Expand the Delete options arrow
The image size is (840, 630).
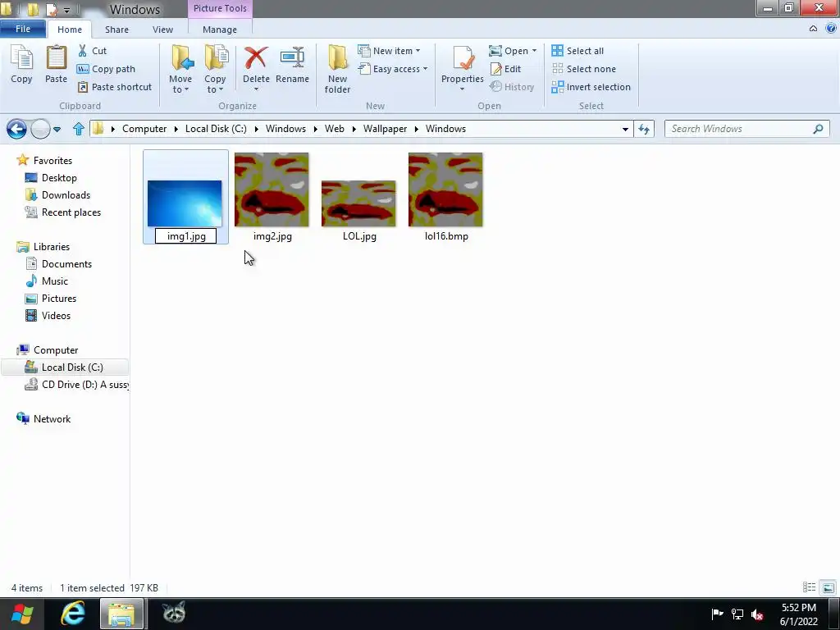256,89
